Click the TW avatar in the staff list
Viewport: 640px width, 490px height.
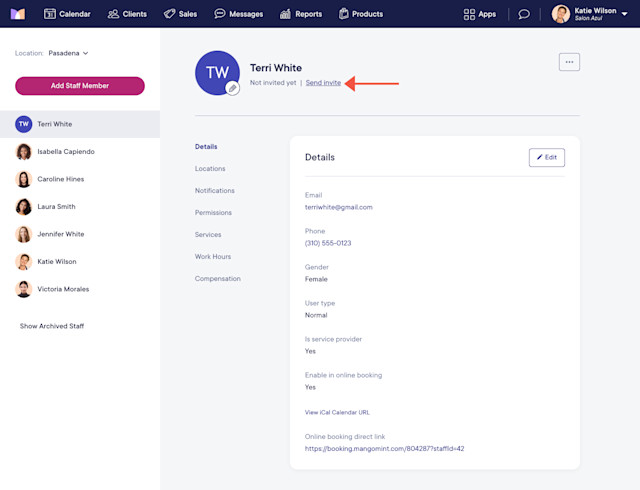pos(24,124)
